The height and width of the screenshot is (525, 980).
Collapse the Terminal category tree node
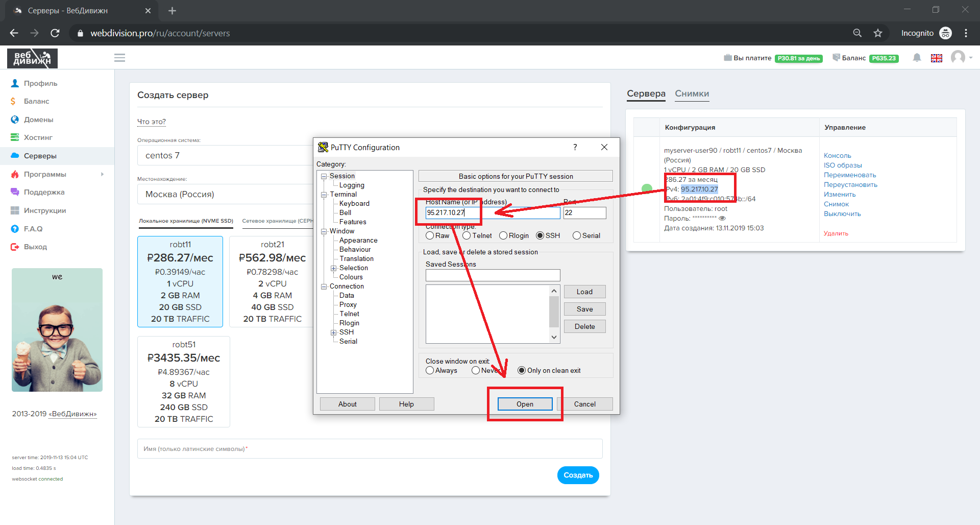point(324,195)
